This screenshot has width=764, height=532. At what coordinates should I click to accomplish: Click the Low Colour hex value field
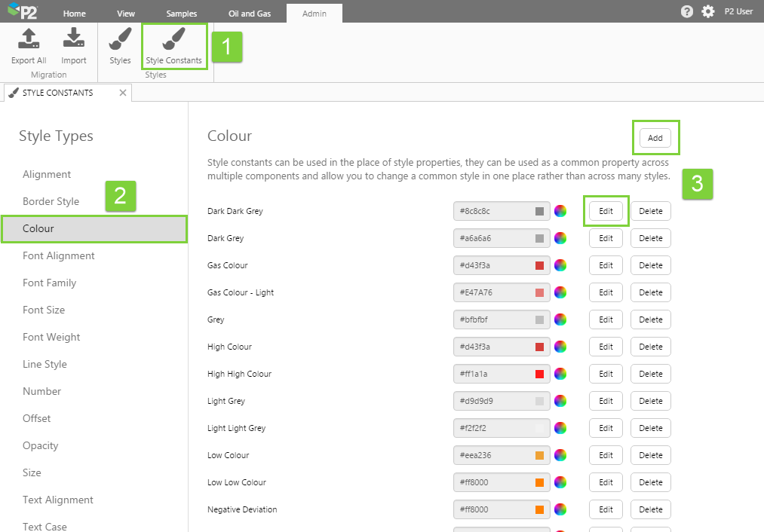[x=492, y=455]
